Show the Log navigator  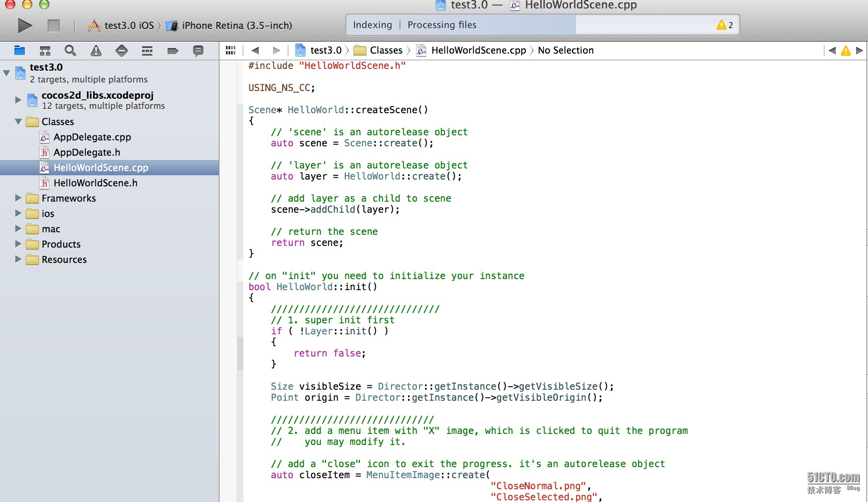click(198, 51)
